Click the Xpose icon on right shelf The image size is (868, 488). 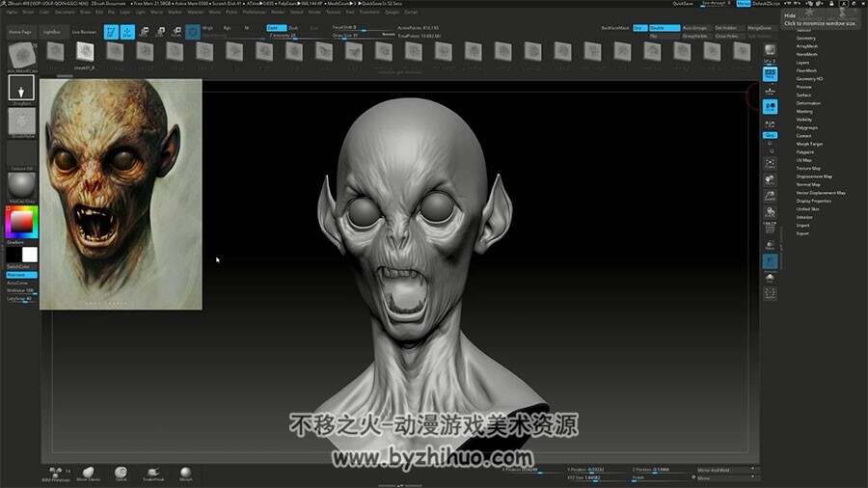click(x=770, y=293)
